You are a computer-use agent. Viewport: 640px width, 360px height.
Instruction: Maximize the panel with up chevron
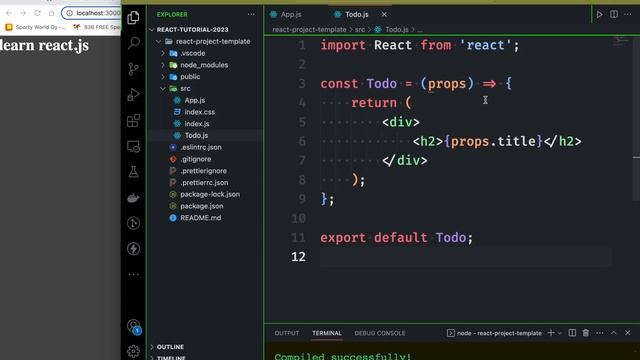[613, 333]
